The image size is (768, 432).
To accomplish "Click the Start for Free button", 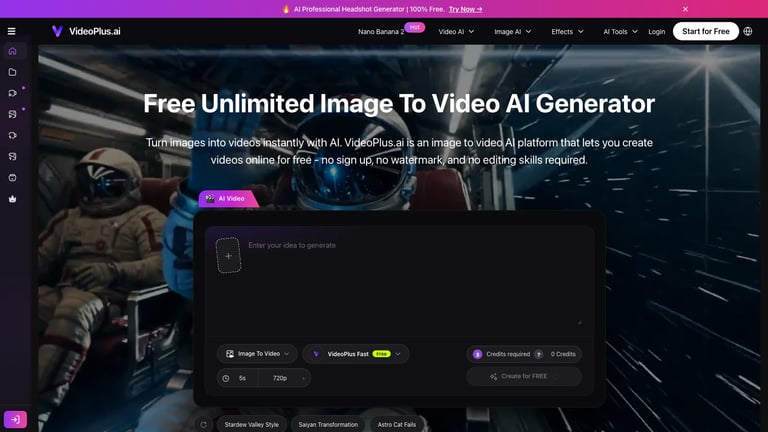I will click(x=706, y=31).
